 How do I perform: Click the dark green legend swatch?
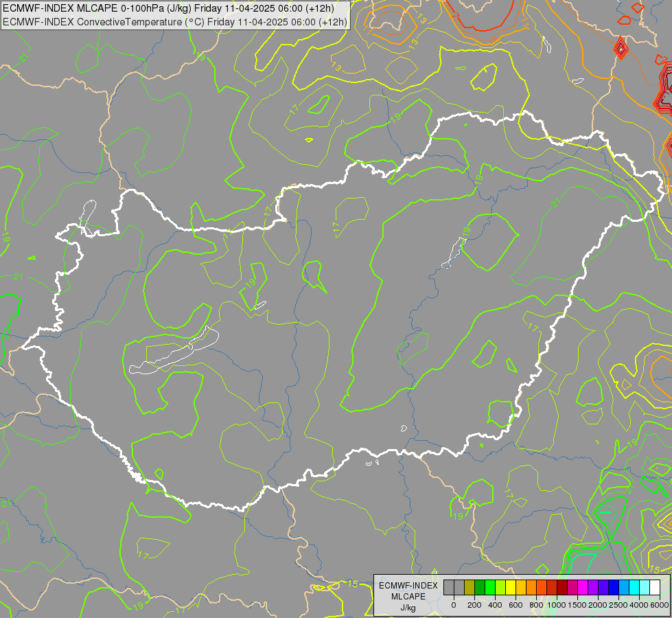[x=480, y=588]
